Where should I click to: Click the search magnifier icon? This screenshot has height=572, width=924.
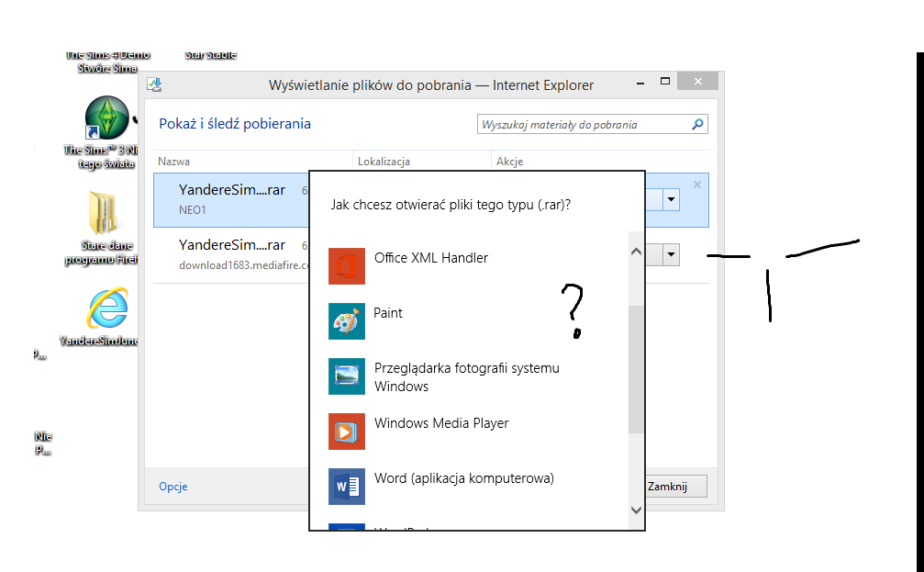[x=697, y=125]
